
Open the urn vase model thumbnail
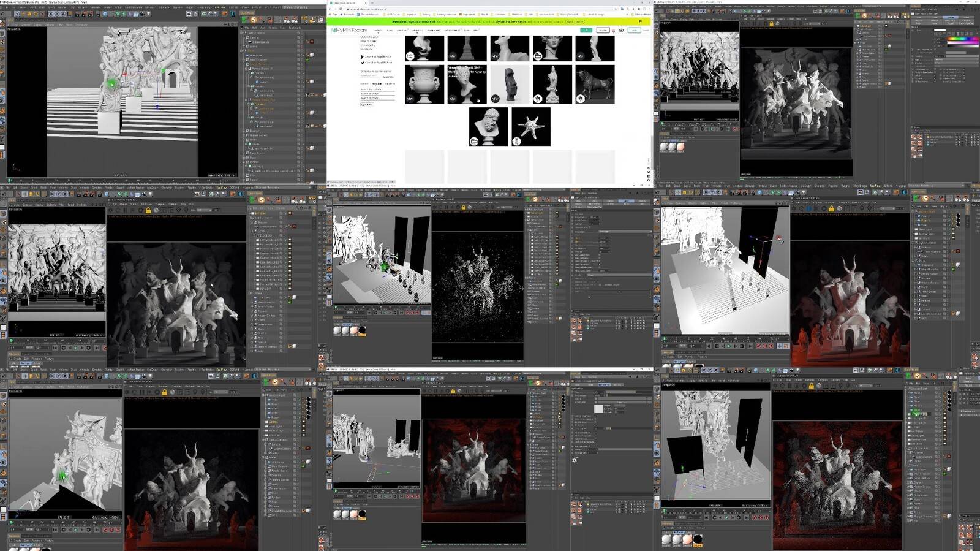(424, 83)
